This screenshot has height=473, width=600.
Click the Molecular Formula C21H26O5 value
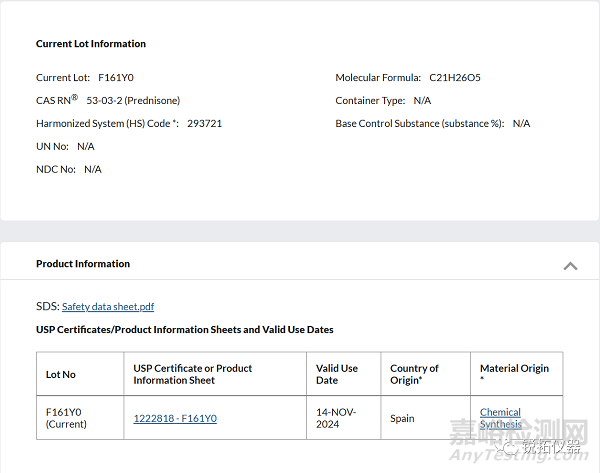455,77
